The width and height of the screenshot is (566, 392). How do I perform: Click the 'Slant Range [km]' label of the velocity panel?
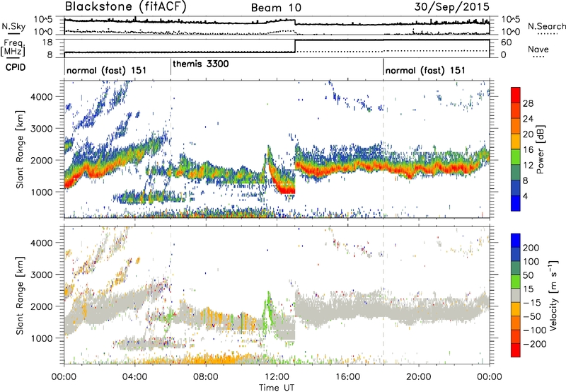point(20,296)
